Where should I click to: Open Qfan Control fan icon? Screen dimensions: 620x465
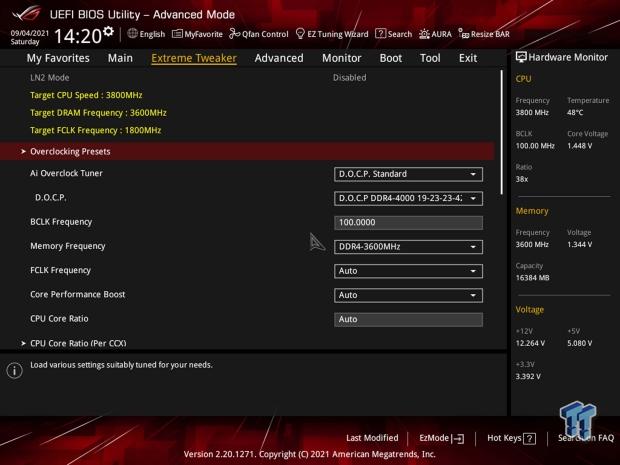point(234,34)
